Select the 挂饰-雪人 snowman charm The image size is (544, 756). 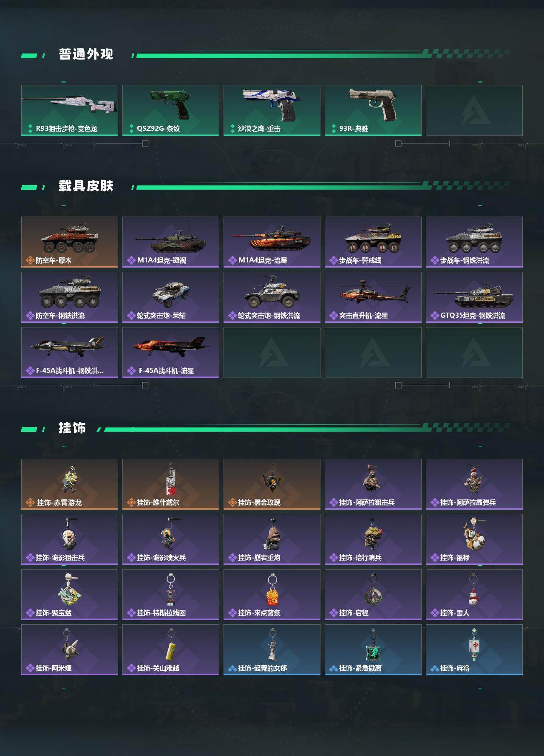pyautogui.click(x=474, y=595)
